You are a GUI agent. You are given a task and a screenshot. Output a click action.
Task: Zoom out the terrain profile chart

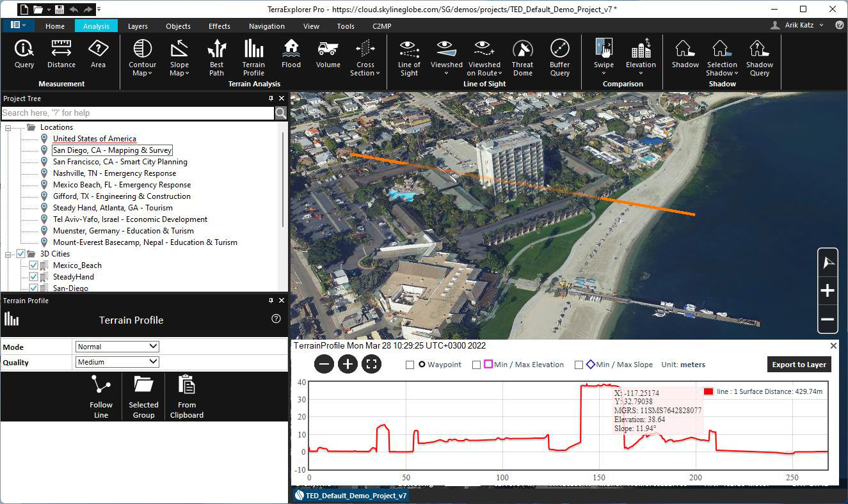pyautogui.click(x=324, y=365)
